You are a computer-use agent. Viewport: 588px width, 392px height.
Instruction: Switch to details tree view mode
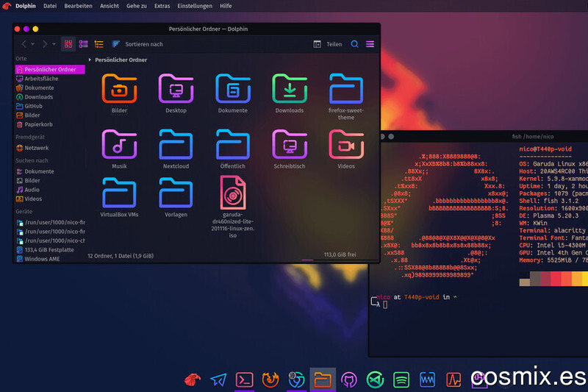(x=98, y=44)
